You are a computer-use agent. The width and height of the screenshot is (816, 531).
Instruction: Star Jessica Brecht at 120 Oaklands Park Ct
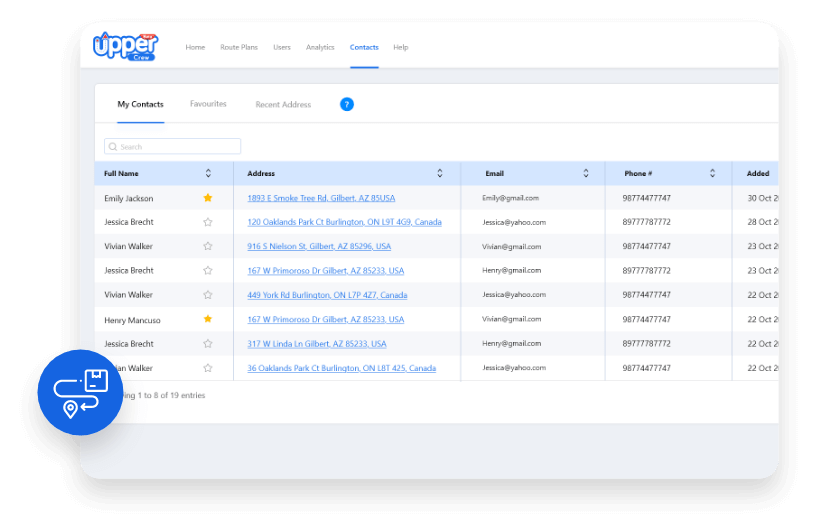click(x=208, y=222)
